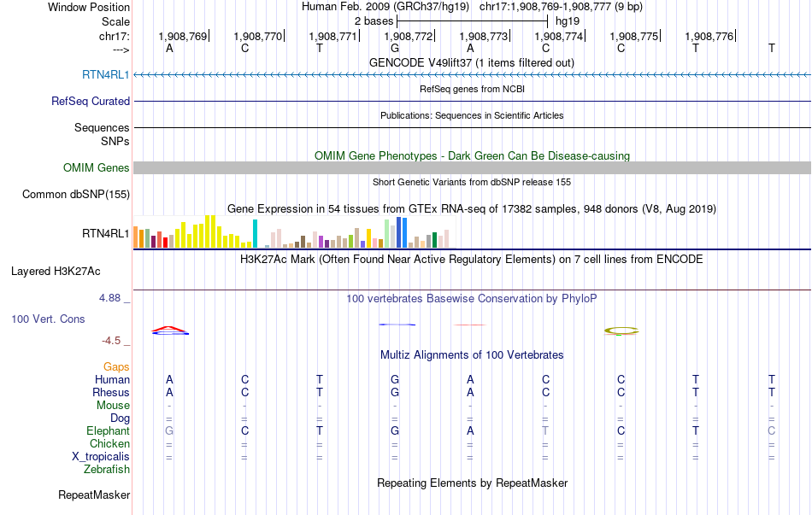Open the Common dbSNP(155) track label
This screenshot has width=812, height=515.
click(x=75, y=195)
